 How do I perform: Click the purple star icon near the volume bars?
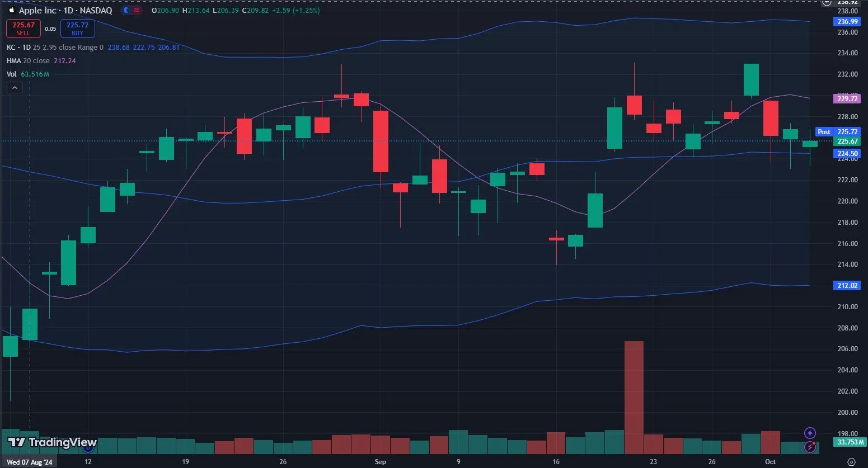pos(810,433)
